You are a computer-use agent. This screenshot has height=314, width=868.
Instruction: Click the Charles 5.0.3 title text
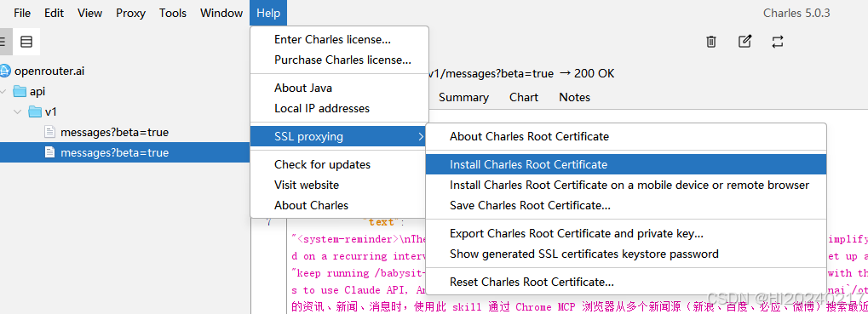(x=796, y=13)
